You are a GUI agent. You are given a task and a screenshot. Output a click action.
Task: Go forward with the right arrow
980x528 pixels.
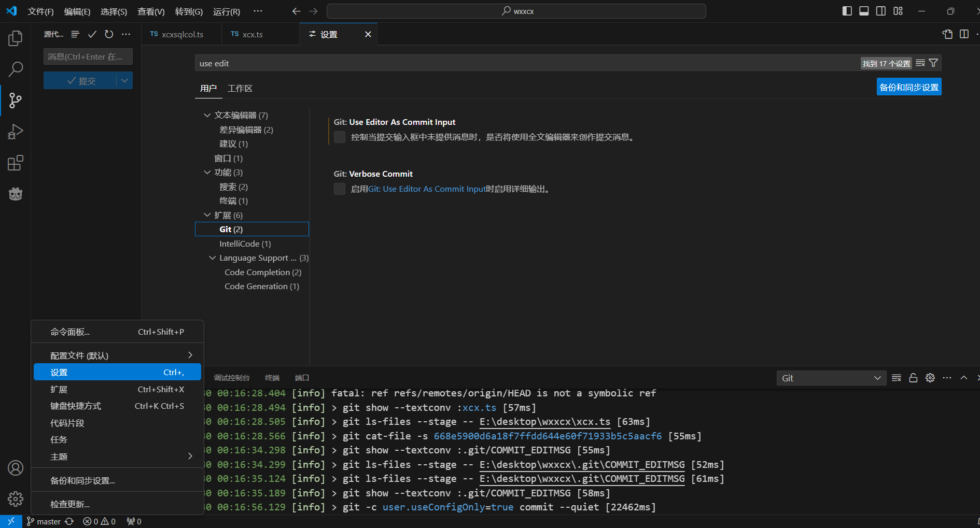[313, 11]
